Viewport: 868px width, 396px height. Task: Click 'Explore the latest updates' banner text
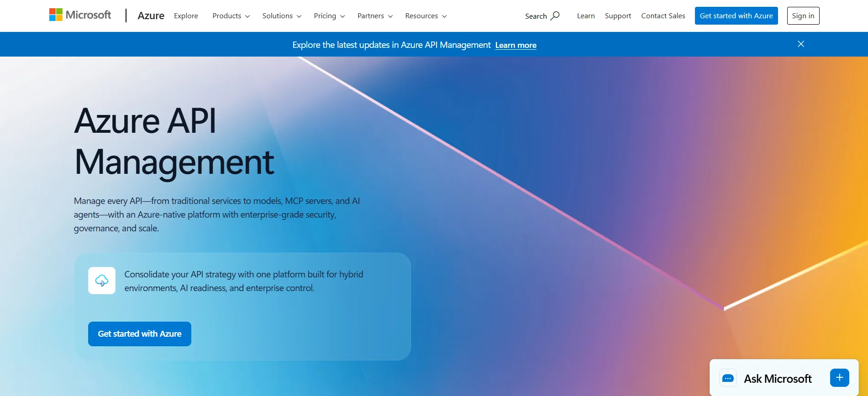pyautogui.click(x=391, y=45)
